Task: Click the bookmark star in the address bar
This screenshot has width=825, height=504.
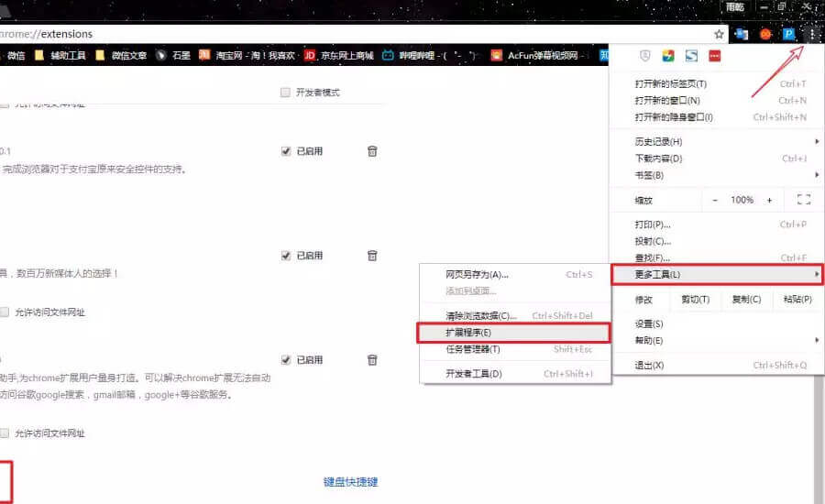Action: click(x=720, y=34)
